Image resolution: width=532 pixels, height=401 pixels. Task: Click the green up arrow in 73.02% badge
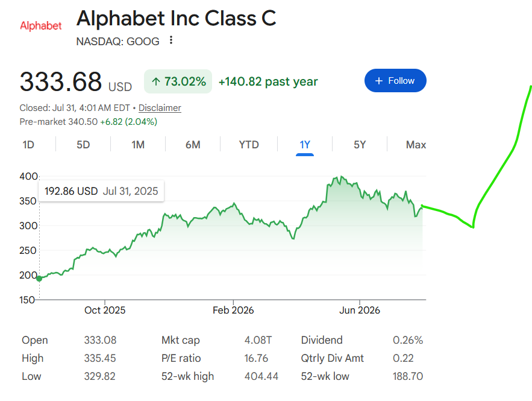(155, 81)
